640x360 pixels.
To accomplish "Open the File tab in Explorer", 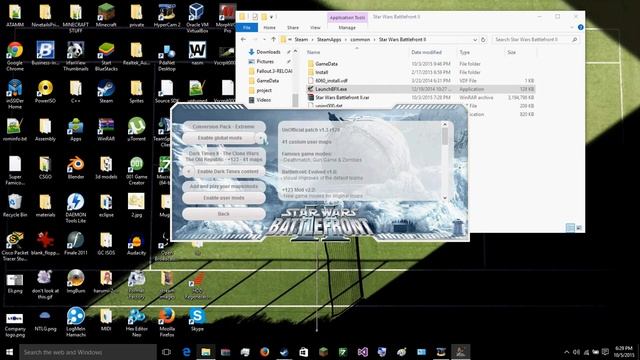I will point(247,27).
